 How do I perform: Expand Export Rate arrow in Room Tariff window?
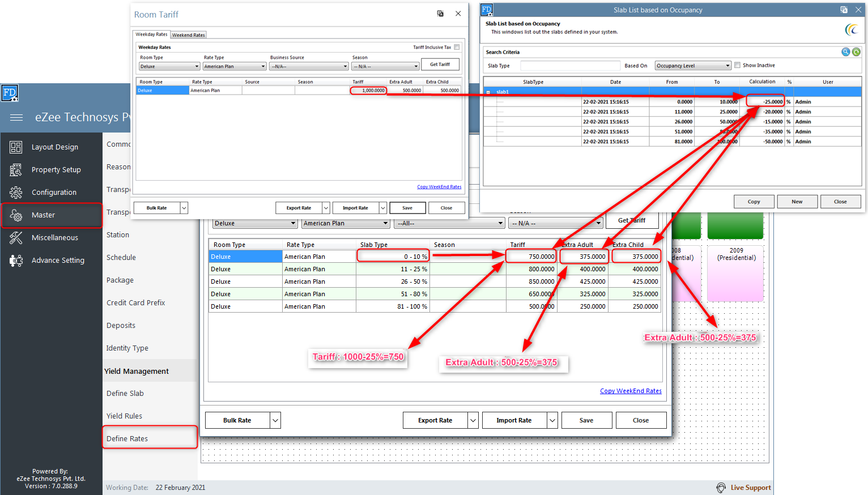point(326,208)
